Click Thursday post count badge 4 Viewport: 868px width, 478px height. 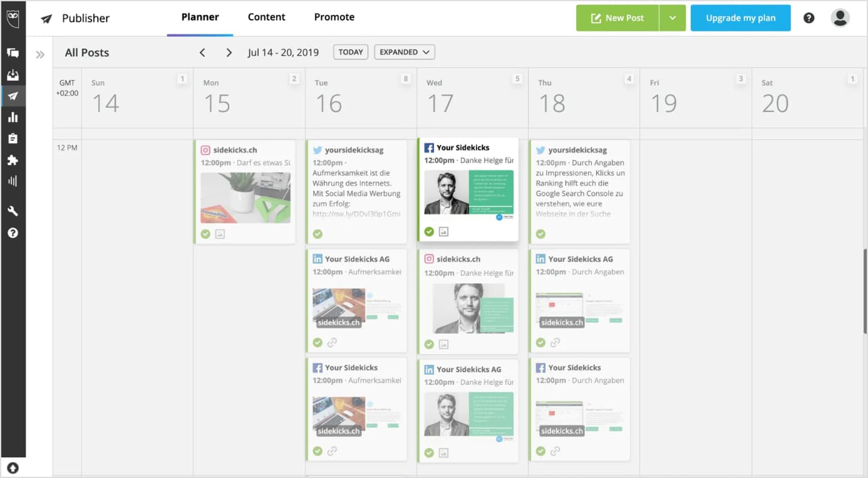(629, 79)
